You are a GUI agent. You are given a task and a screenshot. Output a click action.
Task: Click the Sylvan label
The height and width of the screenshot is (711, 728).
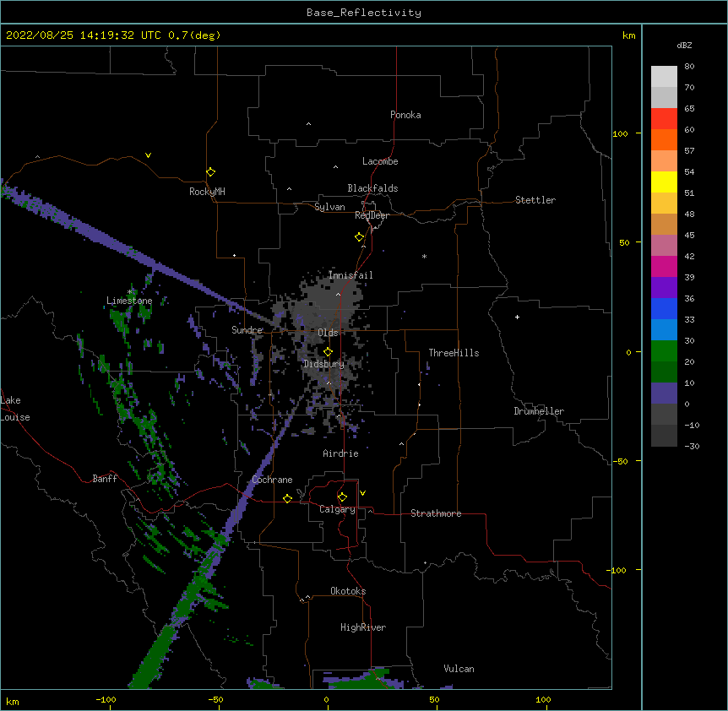329,207
